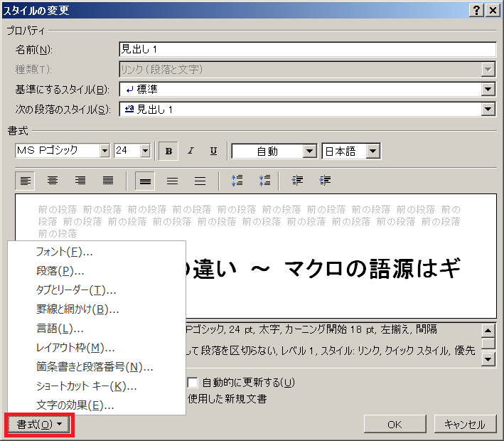Click the キャンセル button
Image resolution: width=504 pixels, height=441 pixels.
[465, 424]
